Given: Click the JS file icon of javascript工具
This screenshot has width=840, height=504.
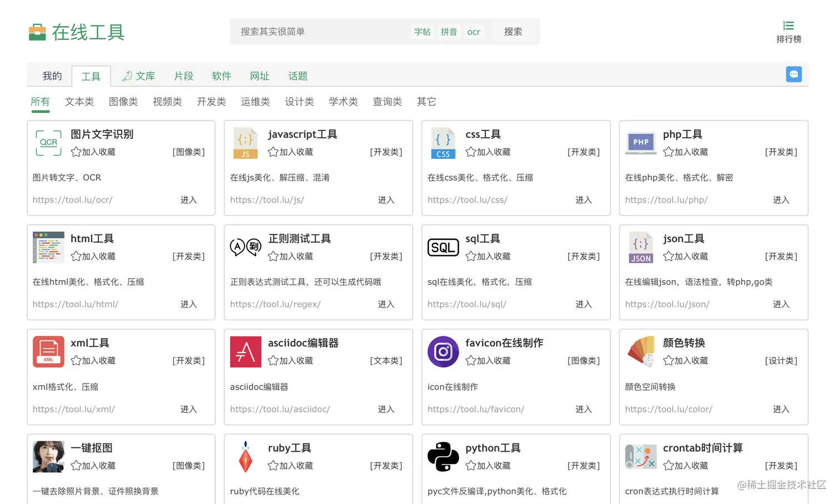Looking at the screenshot, I should [245, 143].
